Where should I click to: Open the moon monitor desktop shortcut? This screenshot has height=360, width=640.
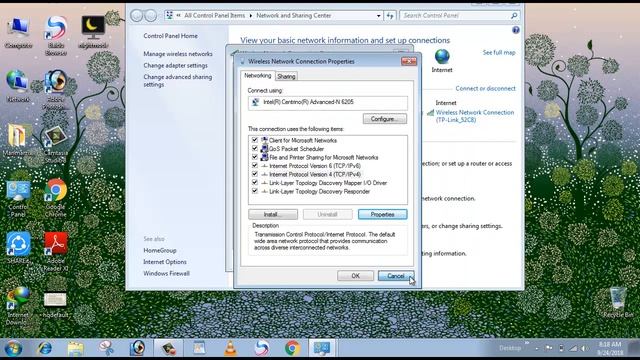[x=93, y=32]
